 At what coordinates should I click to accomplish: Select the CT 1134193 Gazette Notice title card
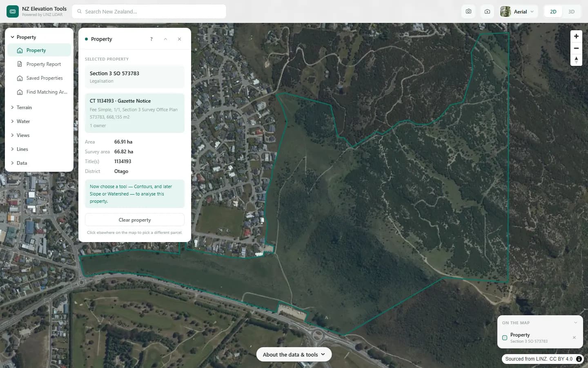point(135,113)
